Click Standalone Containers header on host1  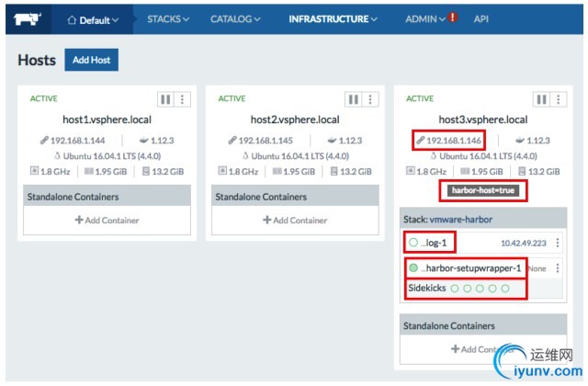click(x=107, y=196)
